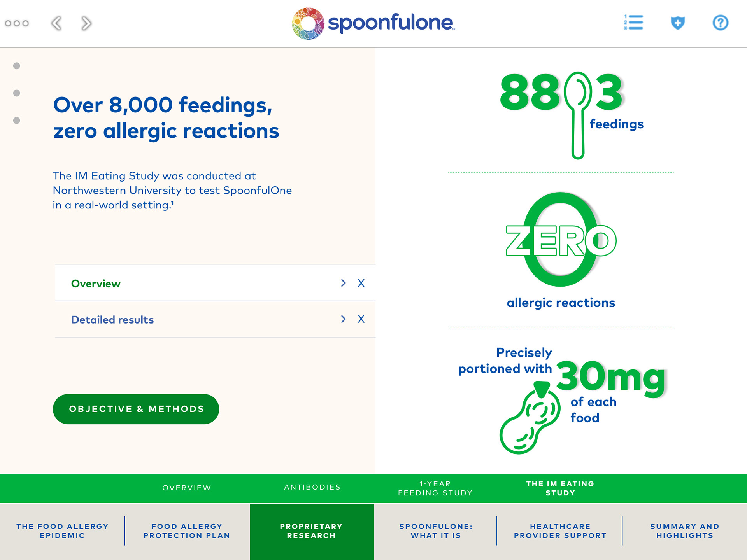Viewport: 747px width, 560px height.
Task: Open the help question mark icon
Action: [x=720, y=23]
